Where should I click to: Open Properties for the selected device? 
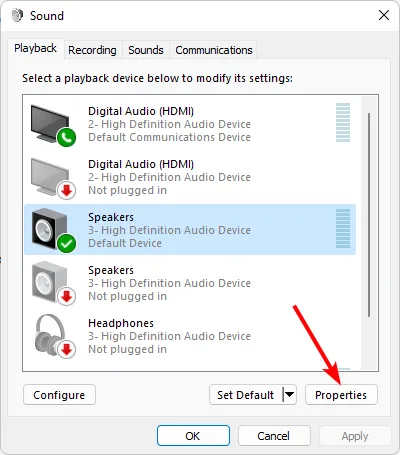[x=341, y=395]
